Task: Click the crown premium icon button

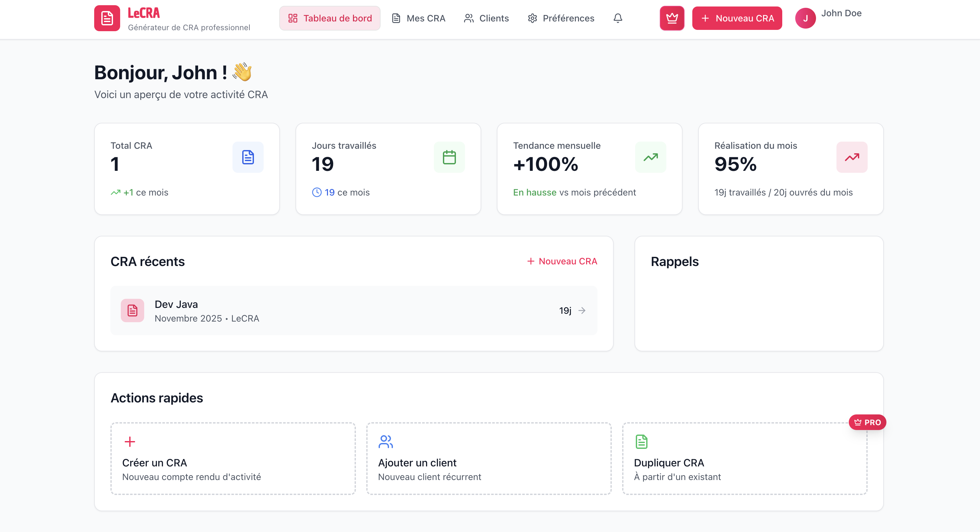Action: pos(672,18)
